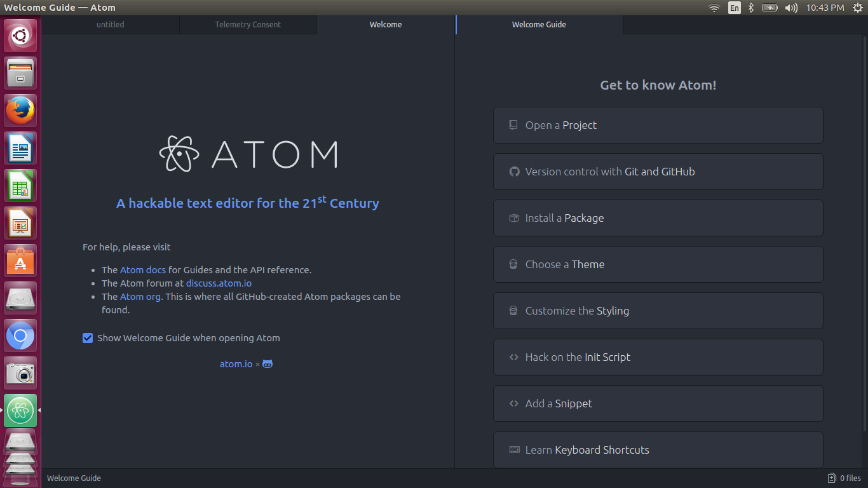The height and width of the screenshot is (488, 868).
Task: Expand the Add a Snippet card
Action: 658,403
